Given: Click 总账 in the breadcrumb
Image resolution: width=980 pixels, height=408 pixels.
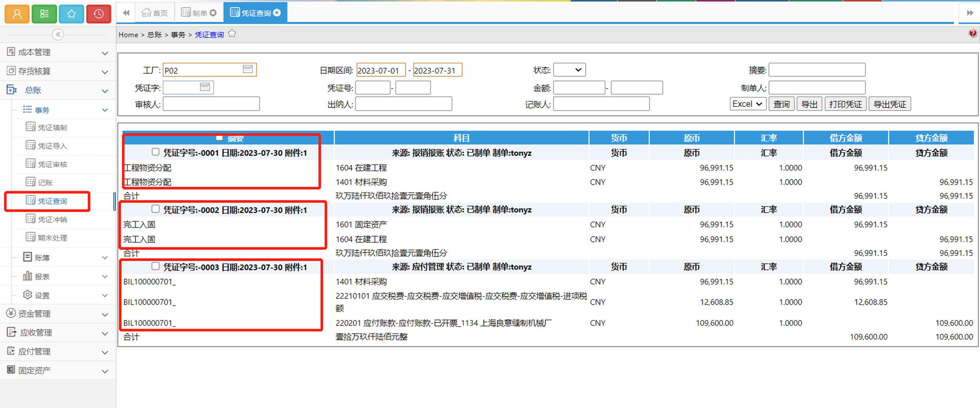Looking at the screenshot, I should click(x=155, y=35).
